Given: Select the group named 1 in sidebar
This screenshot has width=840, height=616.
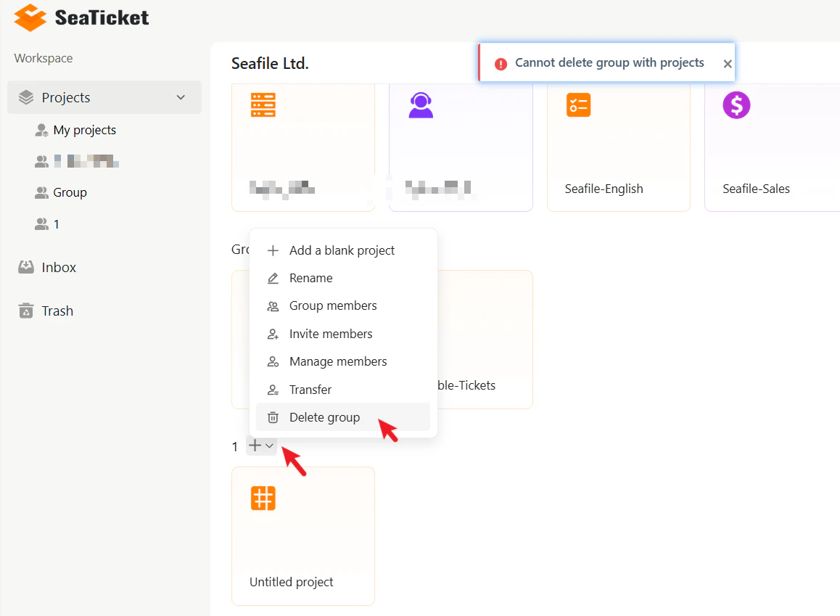Looking at the screenshot, I should [x=57, y=224].
